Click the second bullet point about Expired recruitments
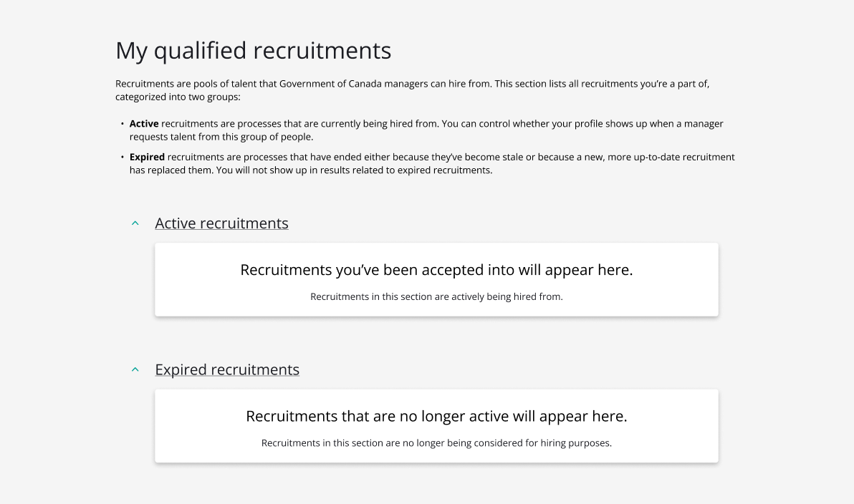Screen dimensions: 854x504 [x=430, y=163]
